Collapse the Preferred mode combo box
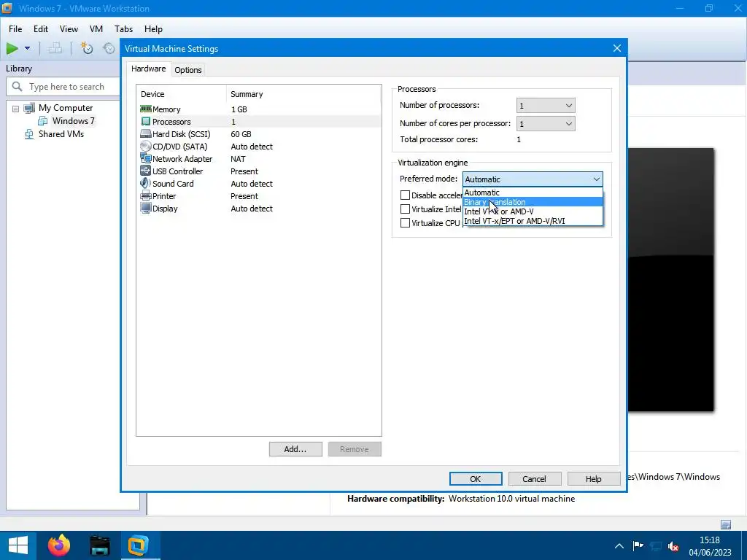The image size is (747, 560). coord(532,179)
